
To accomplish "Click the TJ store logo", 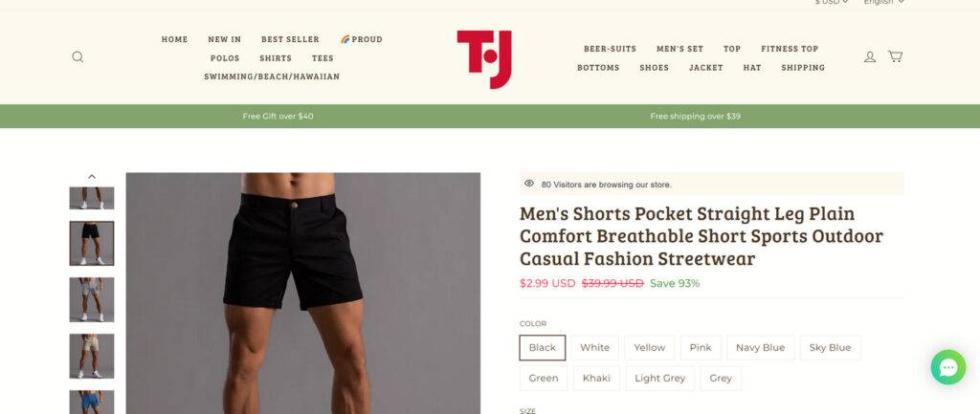I will point(484,58).
